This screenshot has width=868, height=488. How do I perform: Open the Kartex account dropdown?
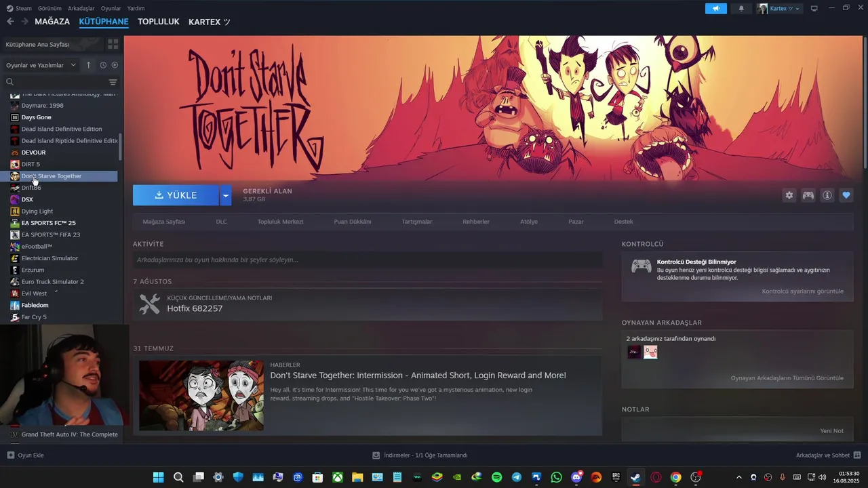point(779,8)
